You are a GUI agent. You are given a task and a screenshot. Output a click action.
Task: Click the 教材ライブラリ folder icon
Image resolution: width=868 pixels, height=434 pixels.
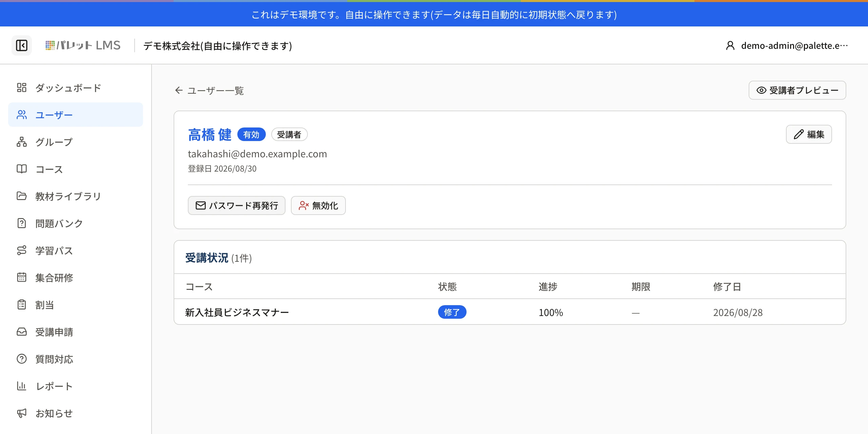pos(22,196)
